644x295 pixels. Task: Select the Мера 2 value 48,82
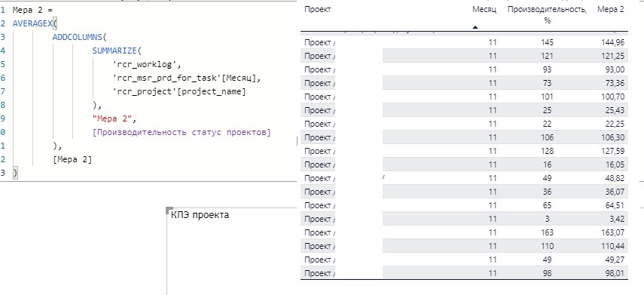click(x=615, y=178)
